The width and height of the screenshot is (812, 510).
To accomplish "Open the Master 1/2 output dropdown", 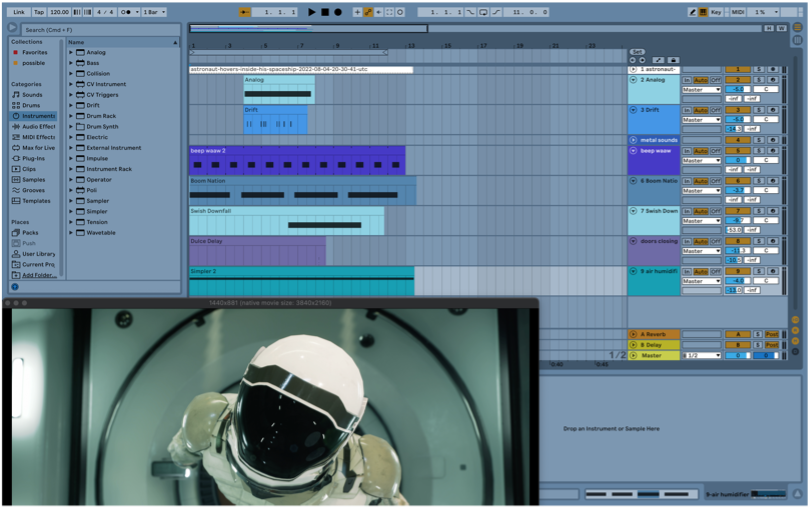I will [701, 355].
